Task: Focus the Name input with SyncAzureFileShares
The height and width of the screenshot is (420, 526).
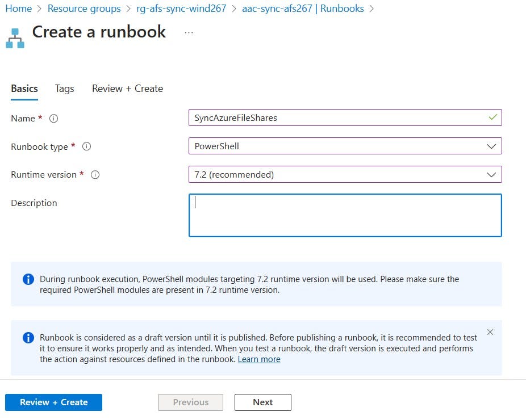Action: tap(345, 117)
